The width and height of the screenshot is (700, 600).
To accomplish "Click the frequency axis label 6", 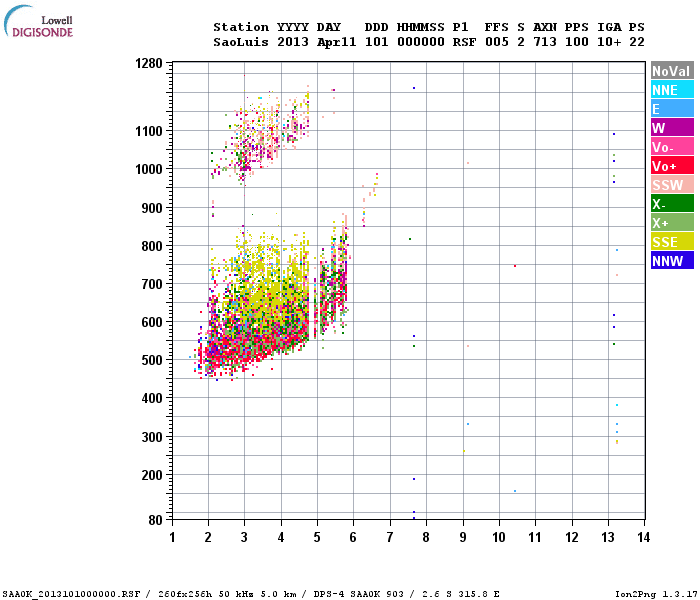I will (x=353, y=537).
